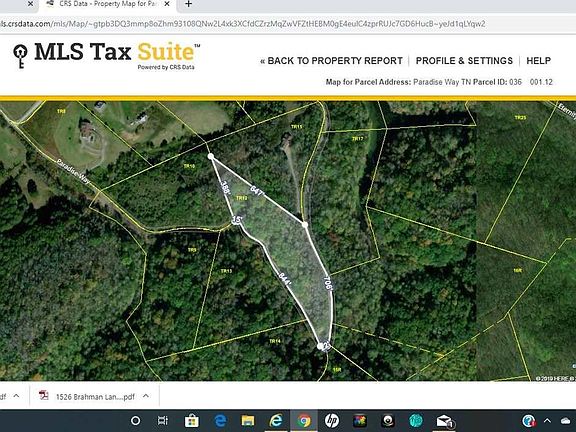Open the downloaded 1526 Brahman Lan pdf
The height and width of the screenshot is (432, 576).
click(87, 396)
